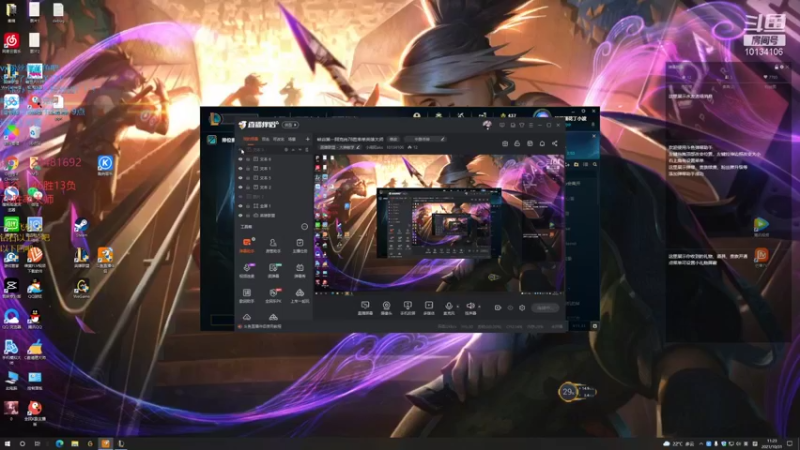This screenshot has height=450, width=800.
Task: Open NetEase Cloud Music desktop icon
Action: click(x=11, y=43)
